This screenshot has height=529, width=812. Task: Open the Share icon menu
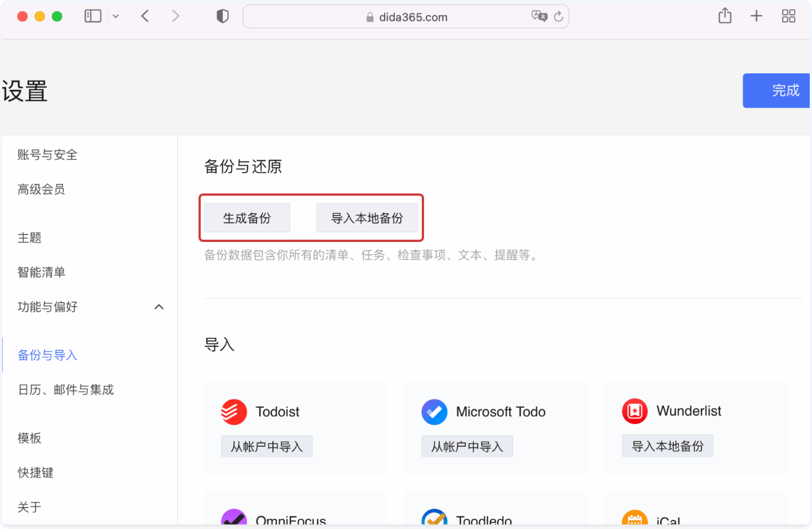tap(725, 16)
